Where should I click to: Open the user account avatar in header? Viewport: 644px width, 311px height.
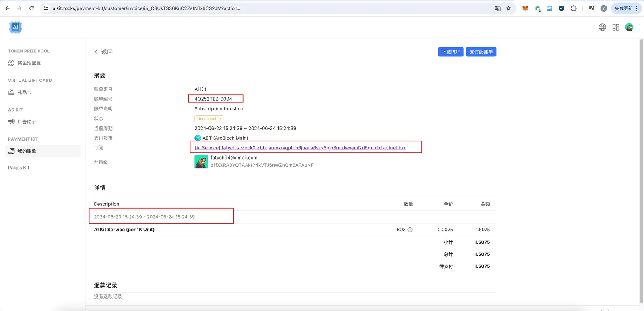(x=629, y=27)
